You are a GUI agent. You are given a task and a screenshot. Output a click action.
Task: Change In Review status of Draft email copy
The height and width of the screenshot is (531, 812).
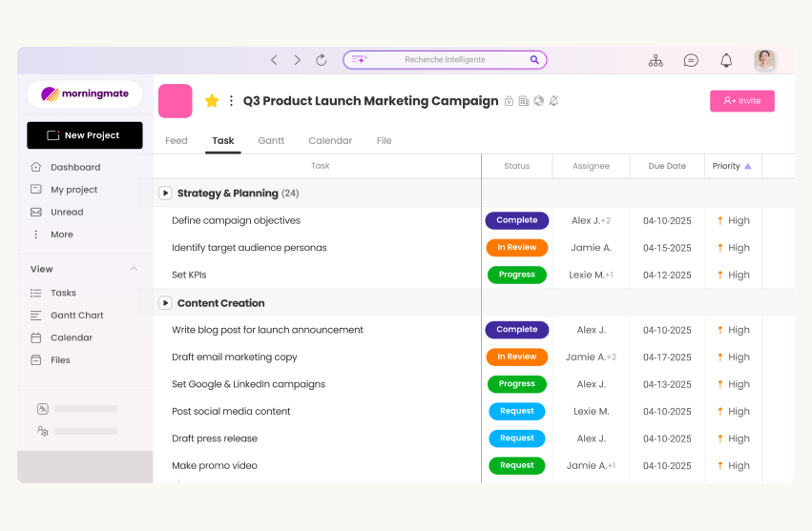517,357
